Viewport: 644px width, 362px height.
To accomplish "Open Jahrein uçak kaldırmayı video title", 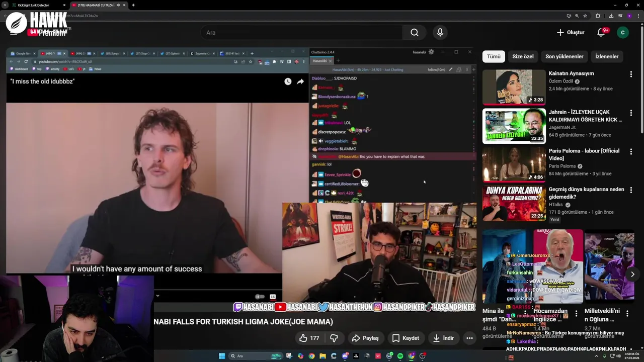I will click(x=585, y=116).
